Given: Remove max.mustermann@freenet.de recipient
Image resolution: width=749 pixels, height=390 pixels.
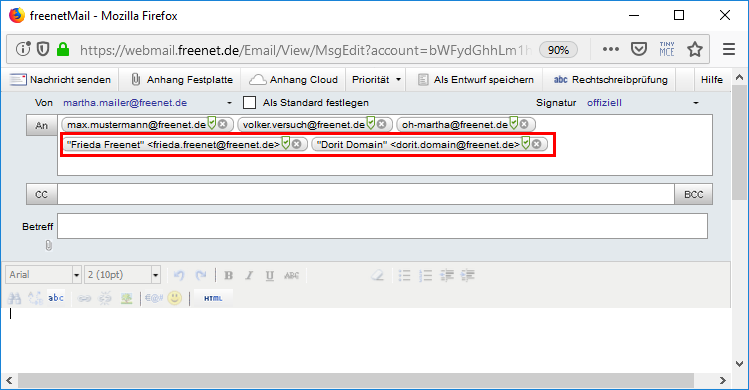Looking at the screenshot, I should pos(223,124).
